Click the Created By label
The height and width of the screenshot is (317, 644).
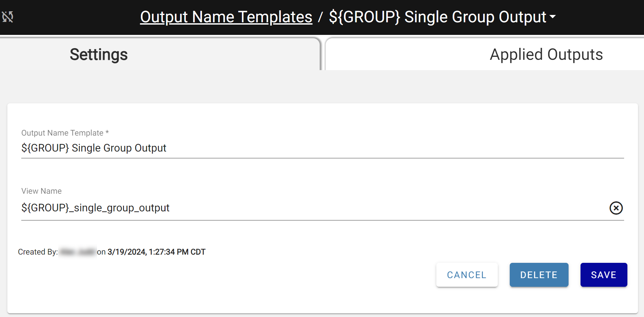pyautogui.click(x=38, y=252)
